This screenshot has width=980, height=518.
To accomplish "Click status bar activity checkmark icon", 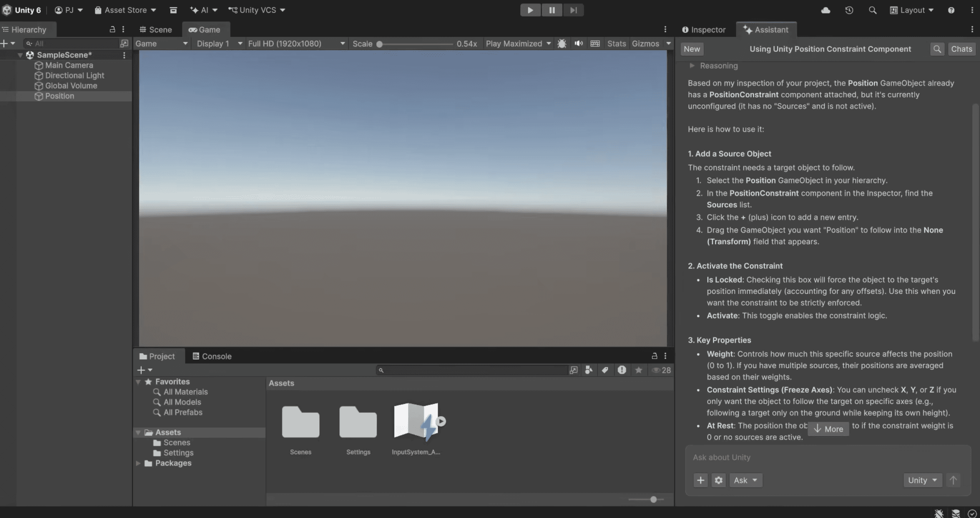I will pos(972,513).
